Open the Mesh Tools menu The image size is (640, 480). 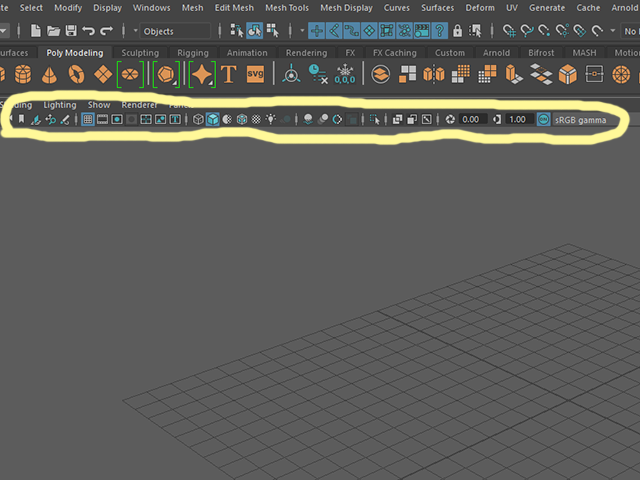coord(287,8)
